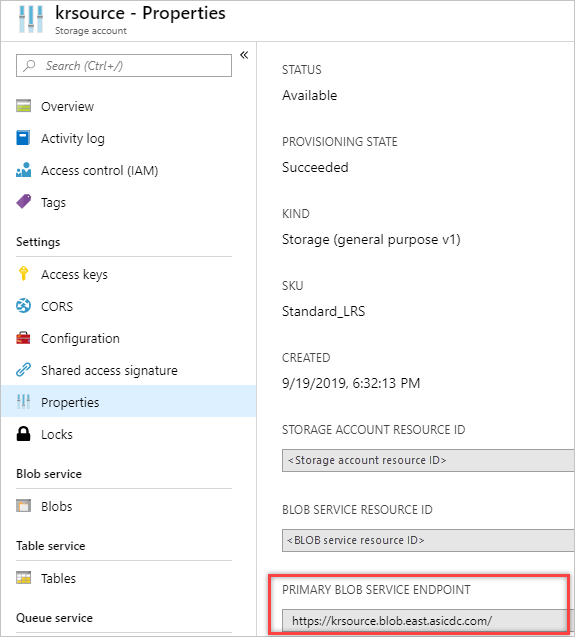The height and width of the screenshot is (637, 575).
Task: Click the 'Available' status value
Action: point(310,95)
